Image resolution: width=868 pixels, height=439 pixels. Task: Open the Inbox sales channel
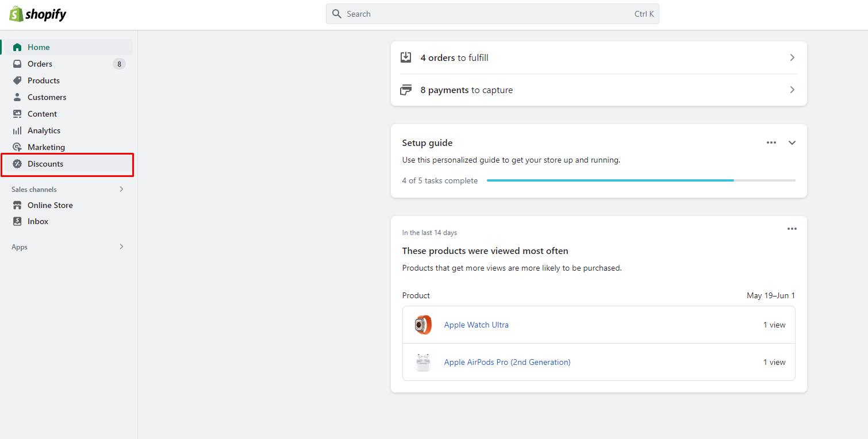(x=38, y=221)
